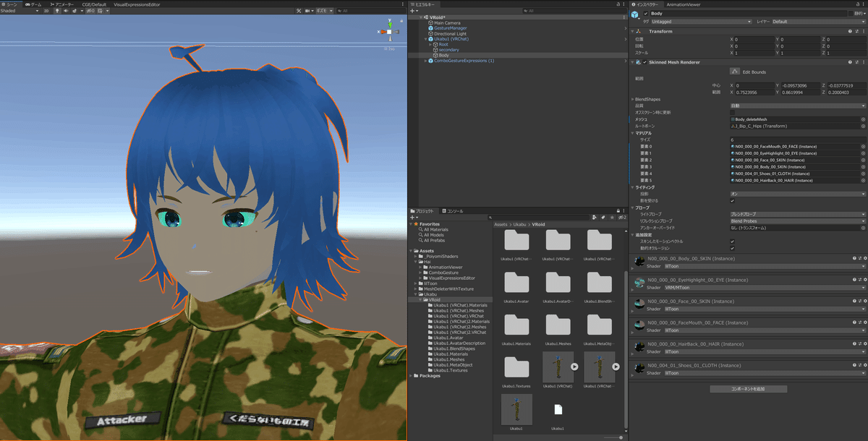Image resolution: width=868 pixels, height=441 pixels.
Task: Toggle update when offscreen checkbox
Action: coord(732,112)
